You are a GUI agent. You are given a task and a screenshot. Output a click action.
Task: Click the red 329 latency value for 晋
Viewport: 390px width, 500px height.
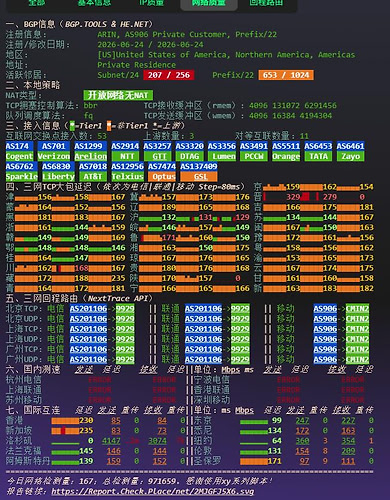pyautogui.click(x=293, y=197)
